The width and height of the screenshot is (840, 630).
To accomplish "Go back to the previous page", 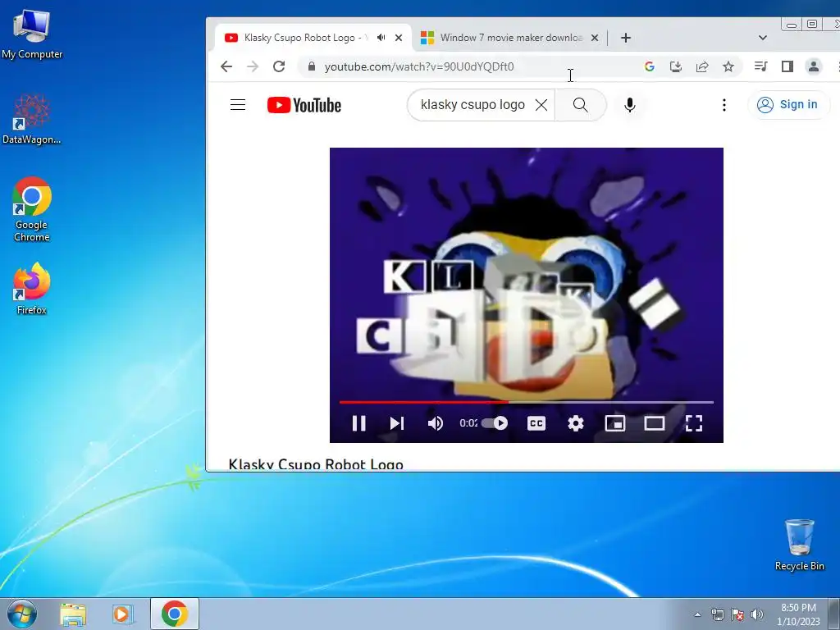I will (x=226, y=66).
